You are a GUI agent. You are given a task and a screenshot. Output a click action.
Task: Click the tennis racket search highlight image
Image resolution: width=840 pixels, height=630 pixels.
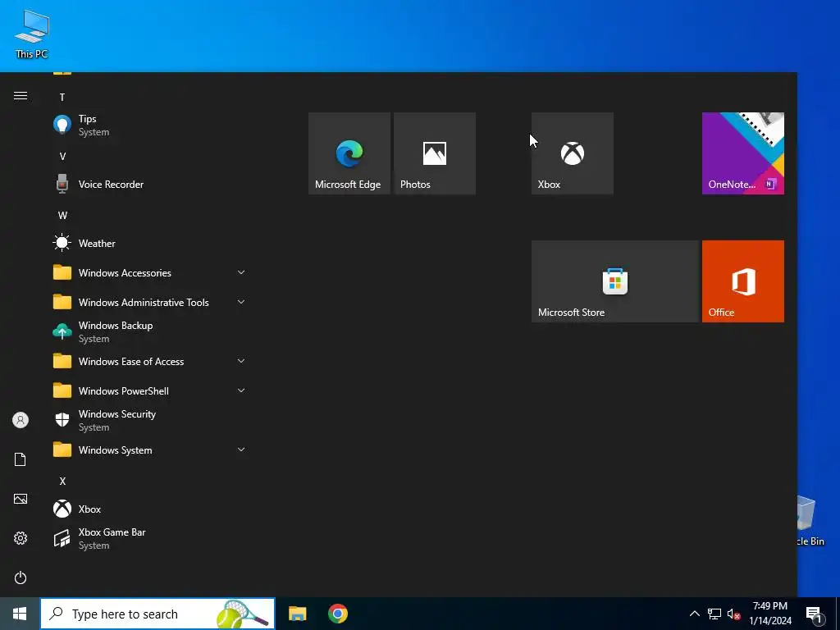coord(243,614)
